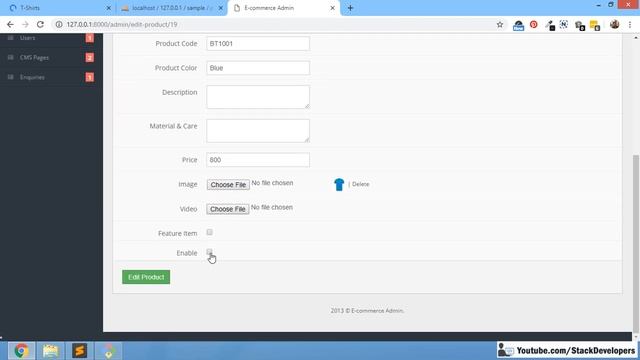
Task: Open Chrome three-dot menu
Action: tap(630, 24)
